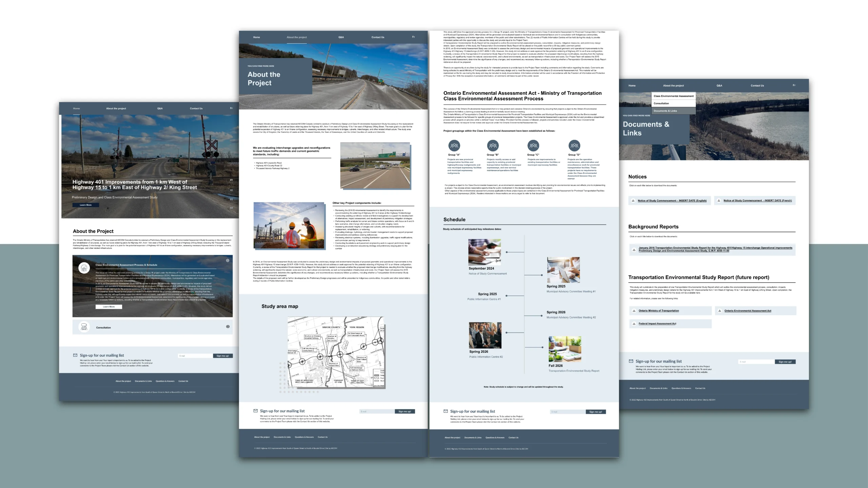This screenshot has width=868, height=488.
Task: Open Q&A in the home page navigation
Action: click(x=160, y=108)
